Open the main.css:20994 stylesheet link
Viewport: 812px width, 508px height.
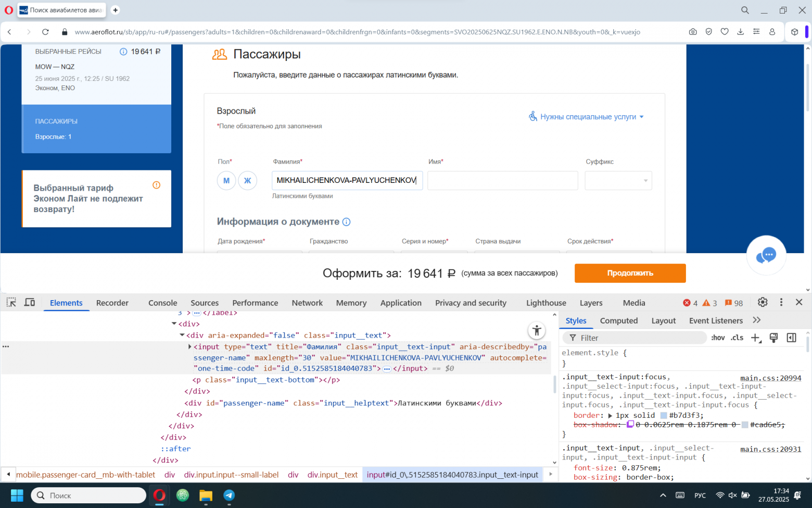pos(771,377)
